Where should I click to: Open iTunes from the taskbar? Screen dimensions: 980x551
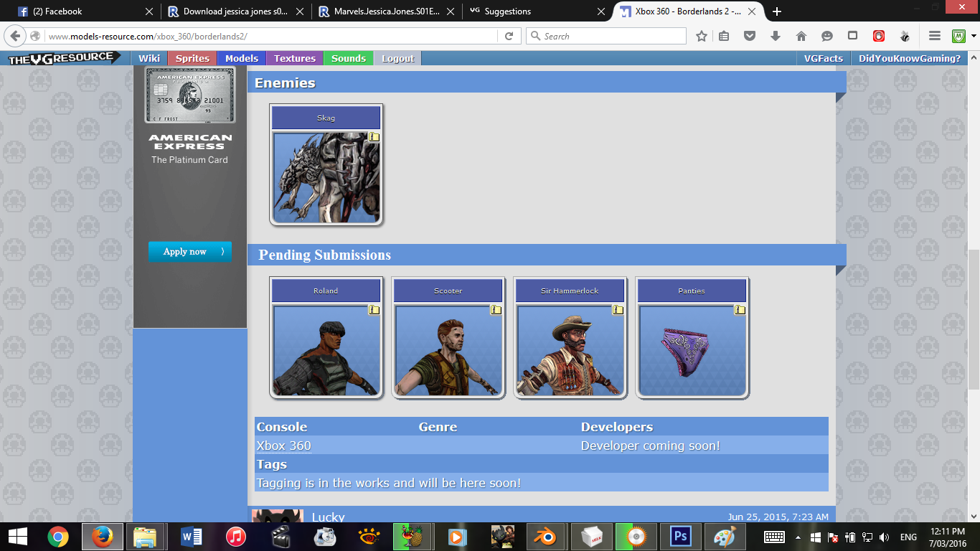[235, 537]
